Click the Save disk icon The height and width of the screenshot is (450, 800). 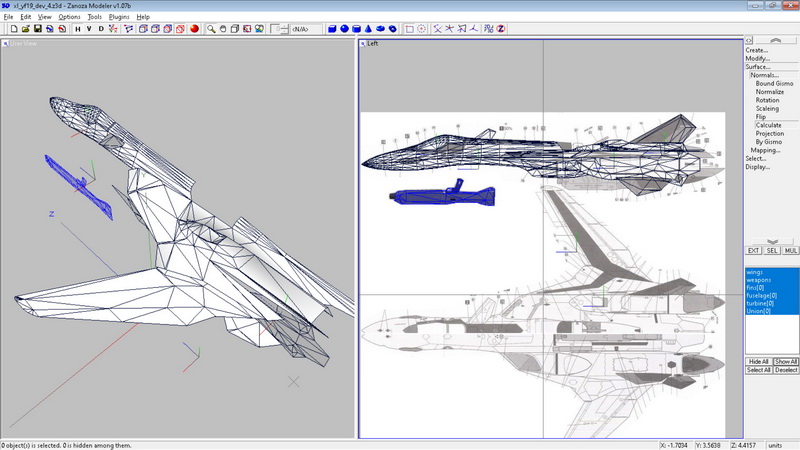(37, 29)
